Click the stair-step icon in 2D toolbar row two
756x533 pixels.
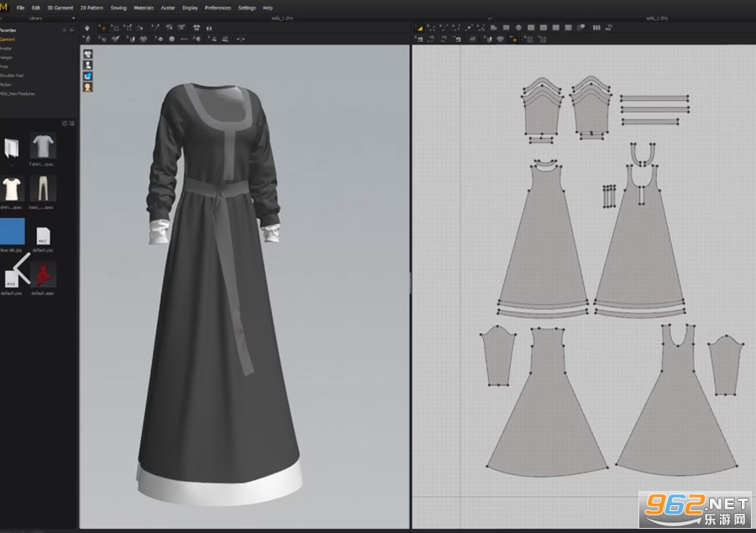pyautogui.click(x=472, y=39)
